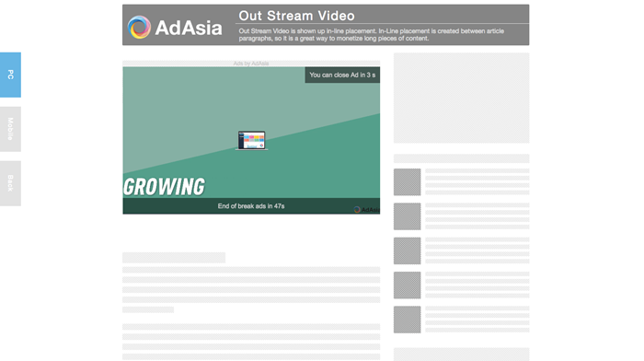Click the GROWING text in the video
644x361 pixels.
[x=164, y=187]
